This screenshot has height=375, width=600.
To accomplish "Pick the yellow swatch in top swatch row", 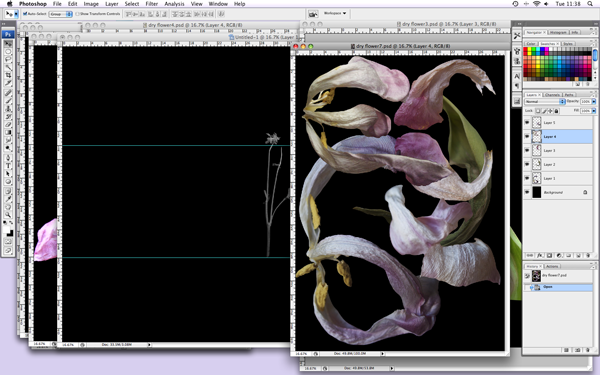I will click(x=529, y=49).
